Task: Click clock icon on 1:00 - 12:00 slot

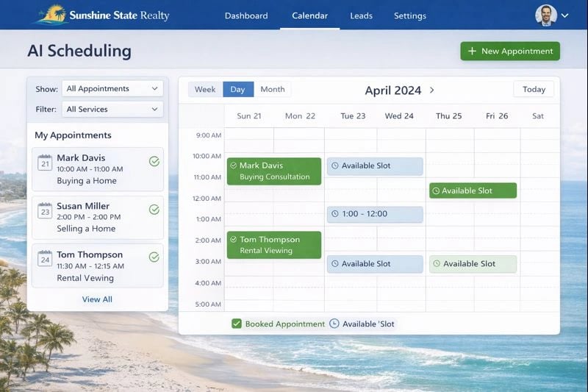Action: (335, 214)
